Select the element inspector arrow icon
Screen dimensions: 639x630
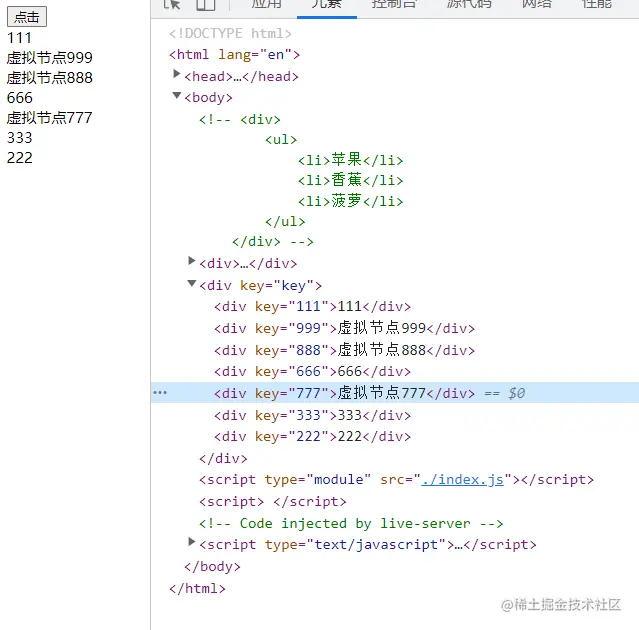coord(172,4)
